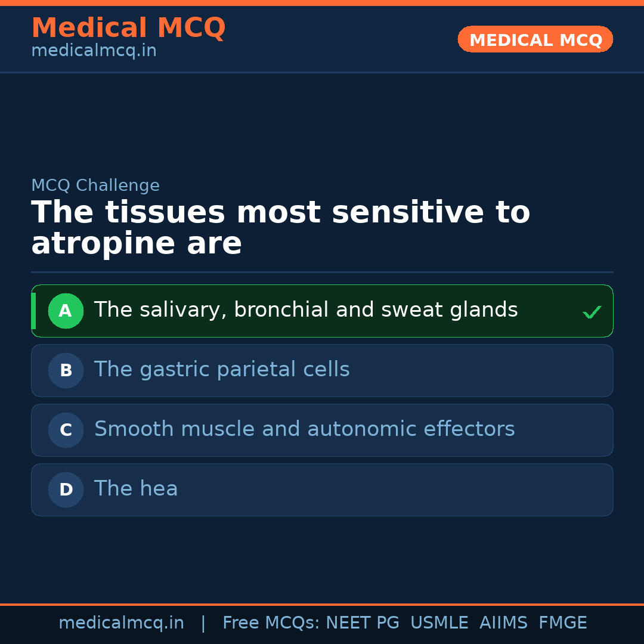Open medicalmcq.in link in footer
This screenshot has width=644, height=644.
pos(121,623)
